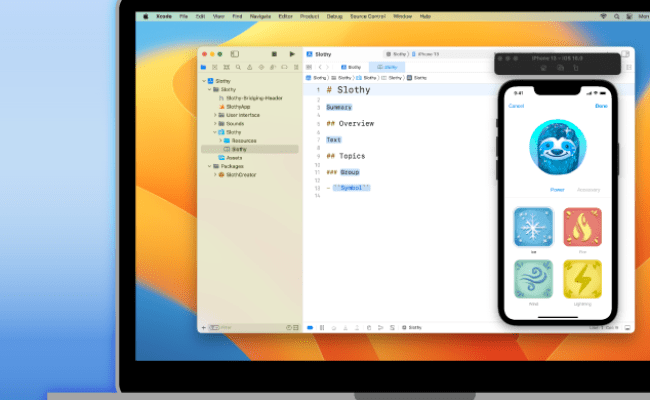The height and width of the screenshot is (400, 650).
Task: Open the Product menu
Action: coord(310,16)
